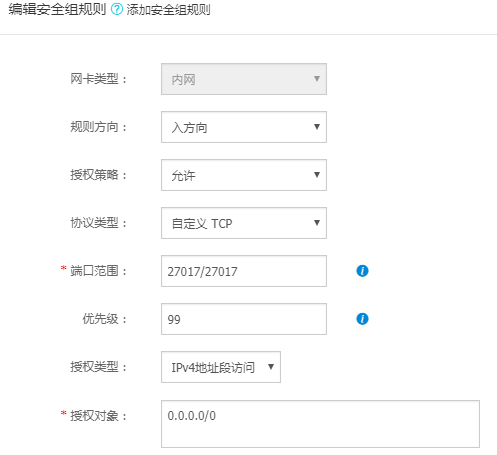This screenshot has height=455, width=497.
Task: Click the arrow of the 网卡类型 dropdown
Action: click(x=317, y=79)
